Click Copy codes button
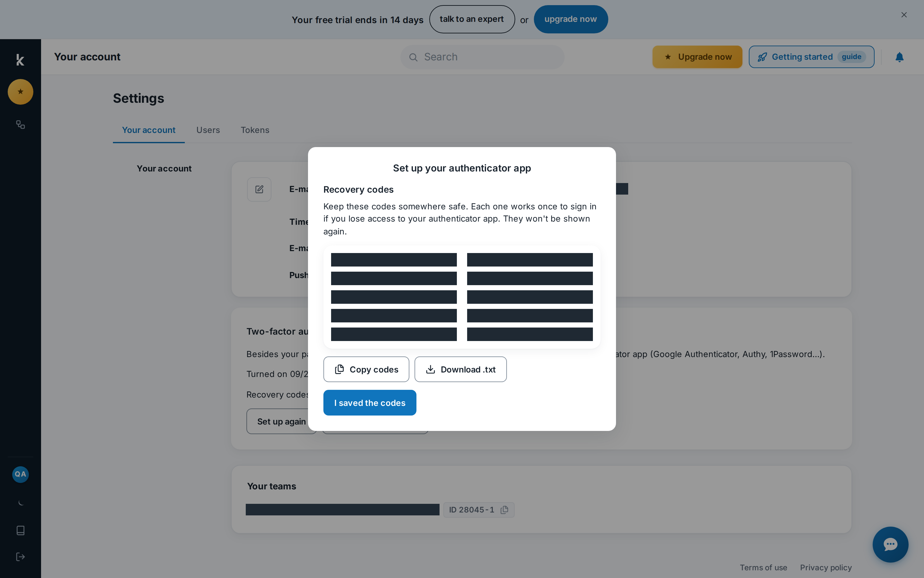The height and width of the screenshot is (578, 924). pyautogui.click(x=366, y=369)
